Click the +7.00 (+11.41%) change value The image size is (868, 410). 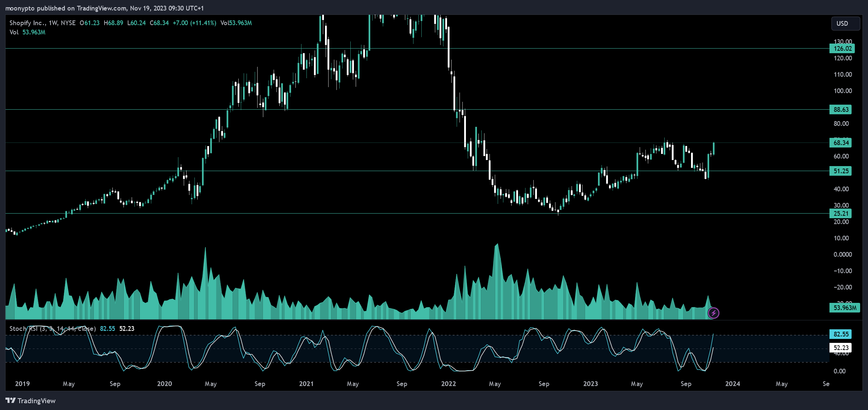click(194, 23)
